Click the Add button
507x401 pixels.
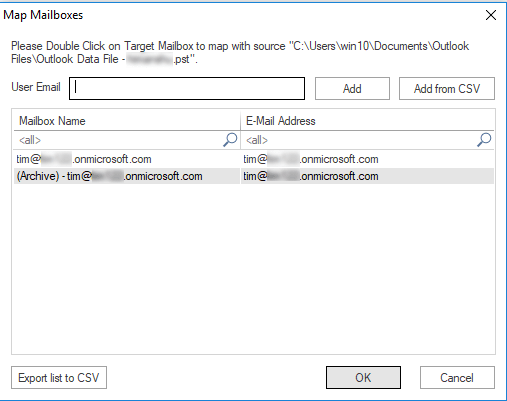(352, 88)
